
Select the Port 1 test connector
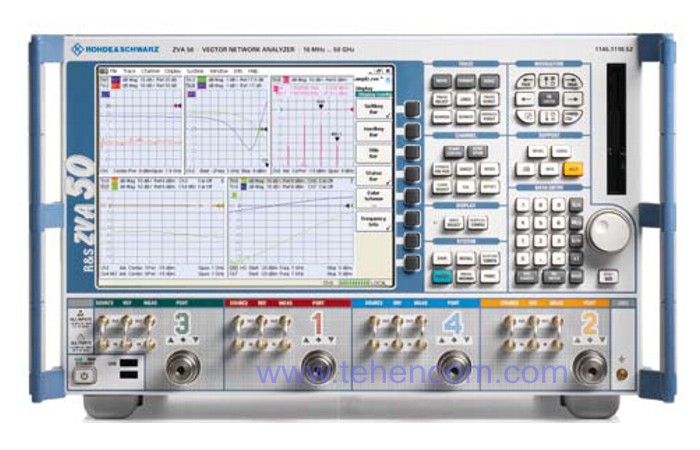click(318, 367)
